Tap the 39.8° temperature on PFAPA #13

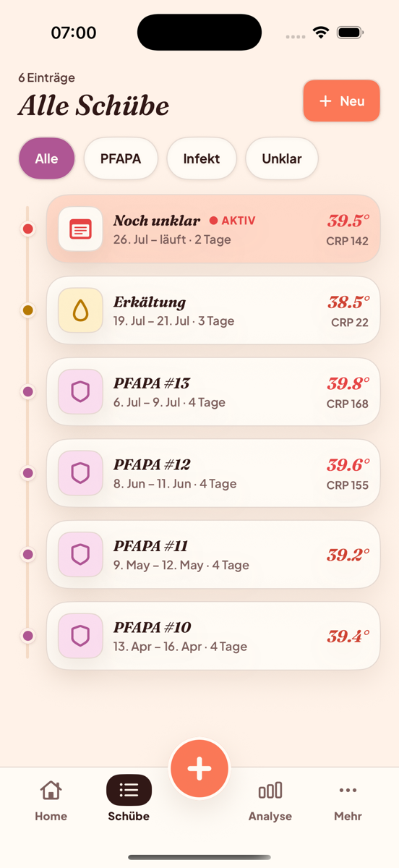click(348, 383)
